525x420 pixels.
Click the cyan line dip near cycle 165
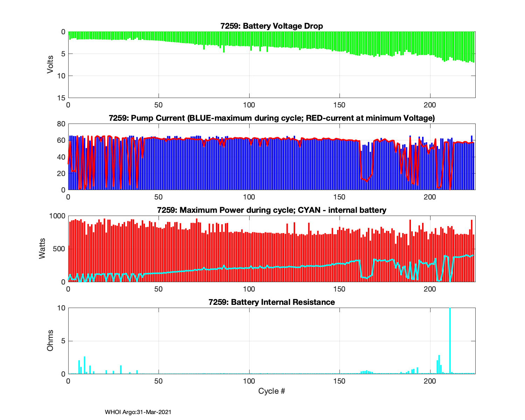[x=366, y=278]
